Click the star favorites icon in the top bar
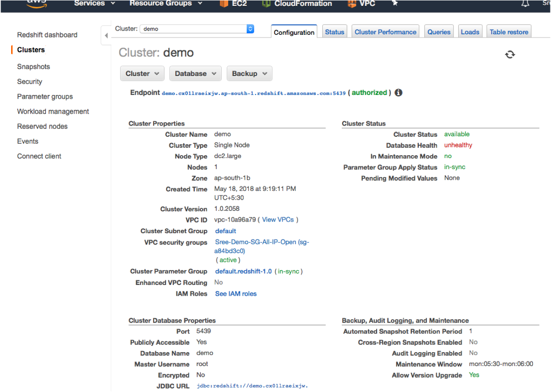Screen dimensions: 551x392 point(395,3)
